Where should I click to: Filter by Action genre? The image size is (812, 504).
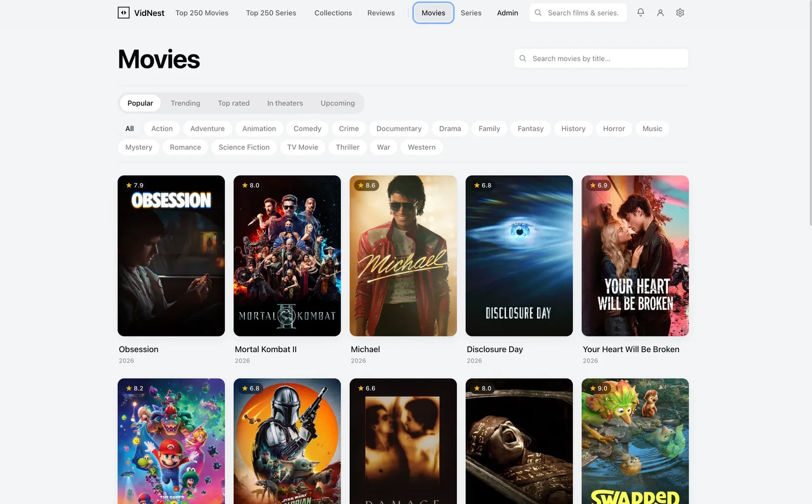point(162,129)
